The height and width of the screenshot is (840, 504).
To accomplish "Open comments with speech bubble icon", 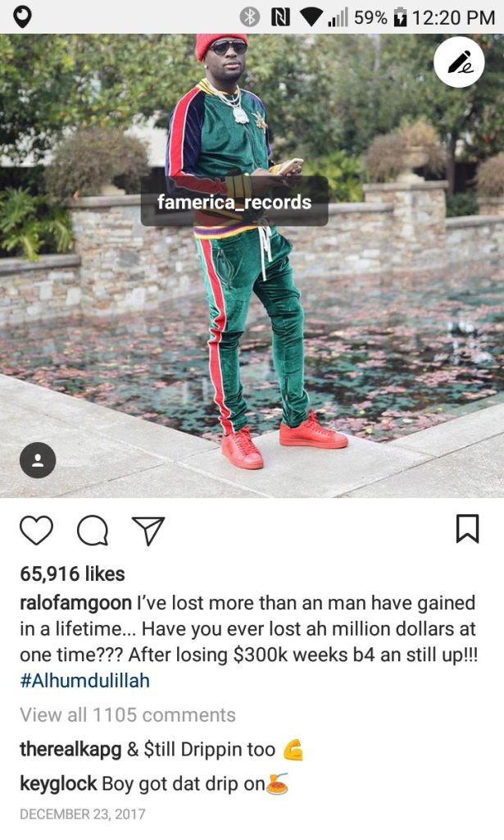I will click(93, 531).
